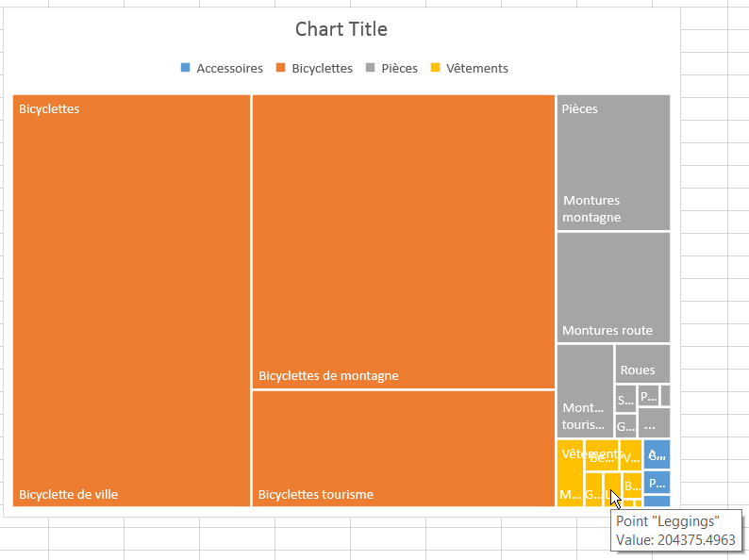
Task: Select the yellow block labeled B...
Action: (x=632, y=485)
